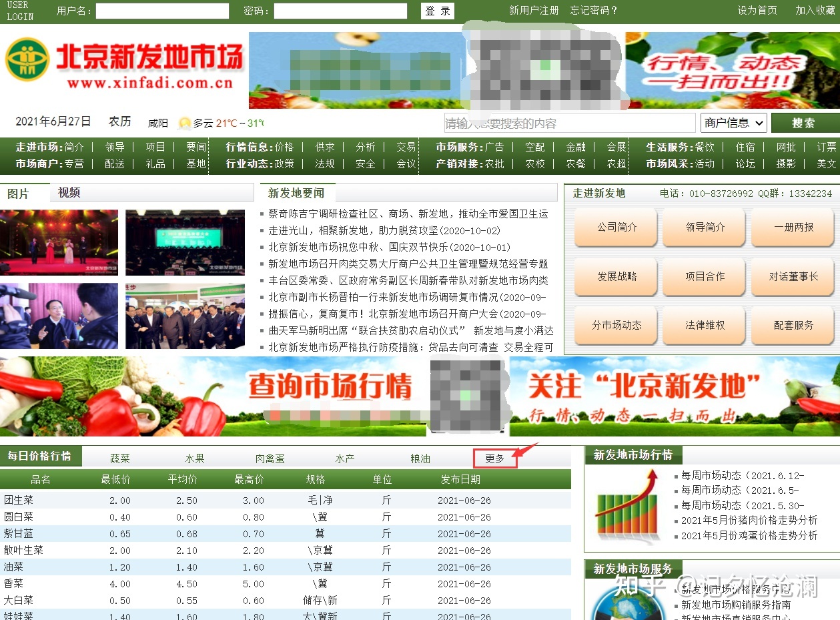The width and height of the screenshot is (840, 620).
Task: Select the 粮油 price category tab
Action: [x=420, y=458]
